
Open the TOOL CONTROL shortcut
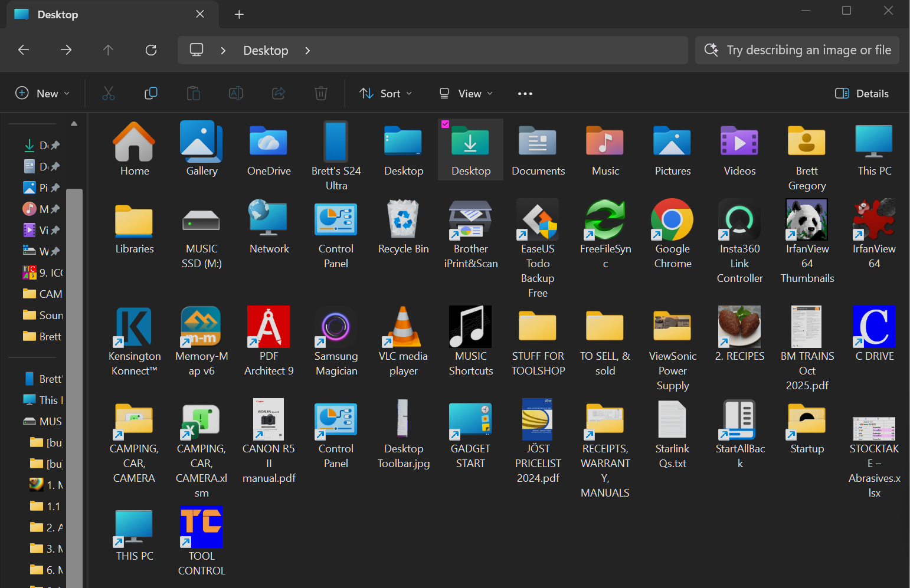tap(202, 527)
